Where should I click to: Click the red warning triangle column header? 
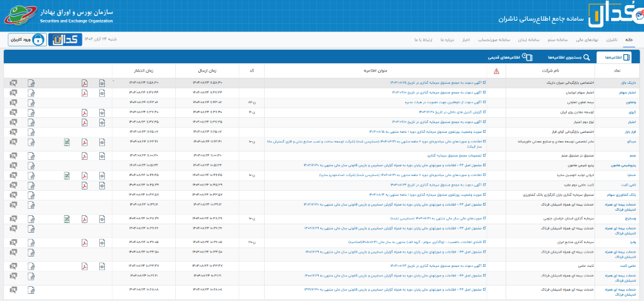496,71
